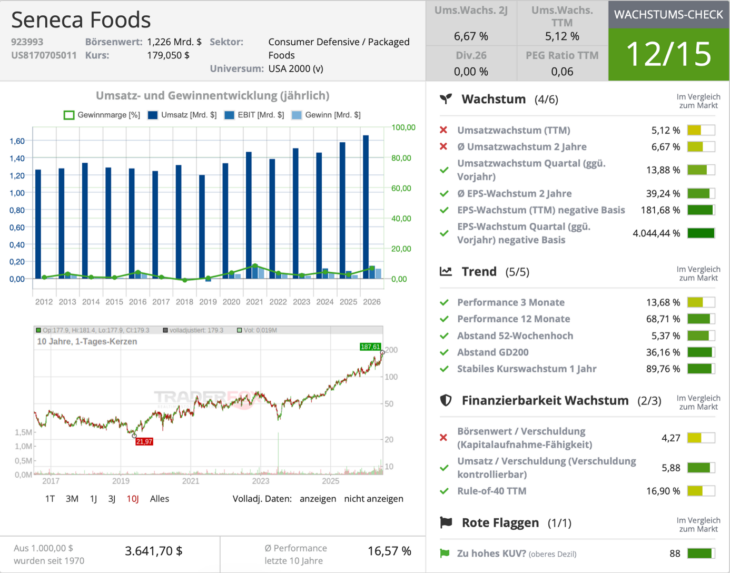The height and width of the screenshot is (573, 730).
Task: Toggle Umsatz [Mrd. $] legend entry
Action: click(x=182, y=115)
